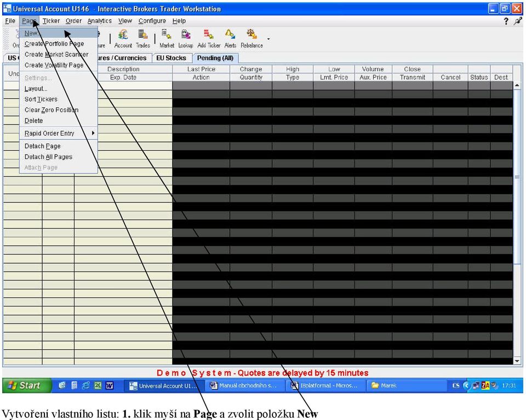
Task: Choose Detach All Pages
Action: [x=59, y=157]
